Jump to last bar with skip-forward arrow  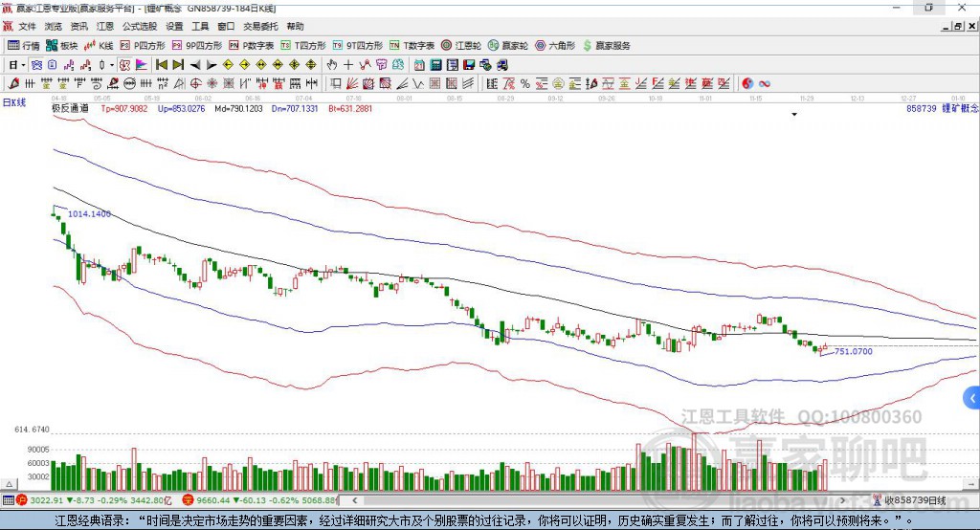click(178, 64)
